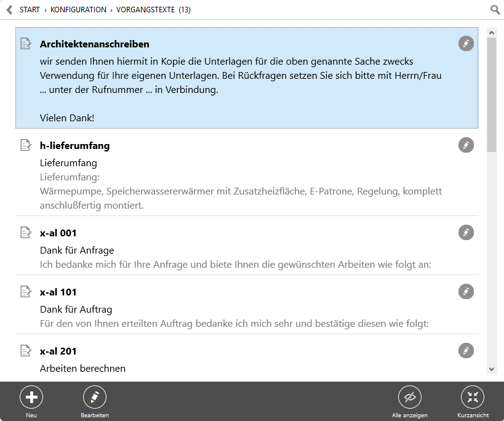Select the h-lieferumfang entry title
The width and height of the screenshot is (504, 421).
(74, 146)
